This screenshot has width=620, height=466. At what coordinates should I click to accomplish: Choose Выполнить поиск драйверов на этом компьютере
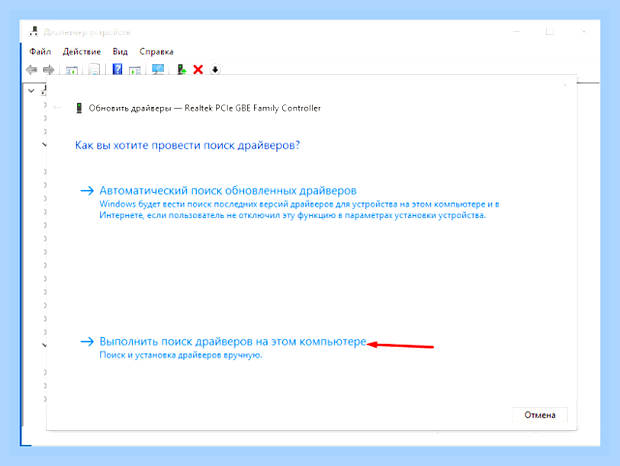[232, 341]
